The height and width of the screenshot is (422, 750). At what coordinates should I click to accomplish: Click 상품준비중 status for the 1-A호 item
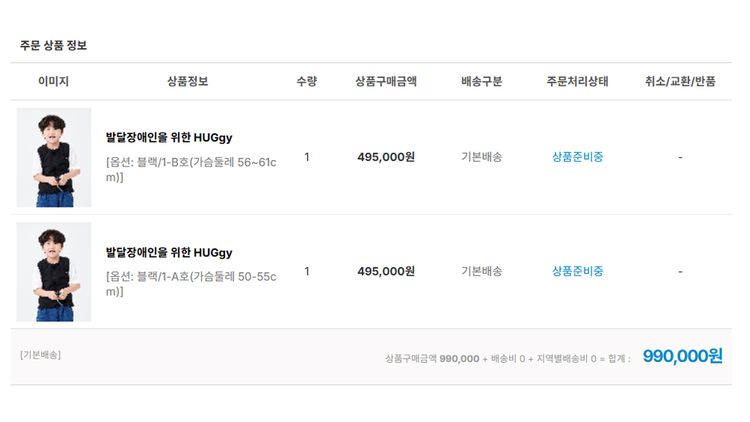coord(577,271)
